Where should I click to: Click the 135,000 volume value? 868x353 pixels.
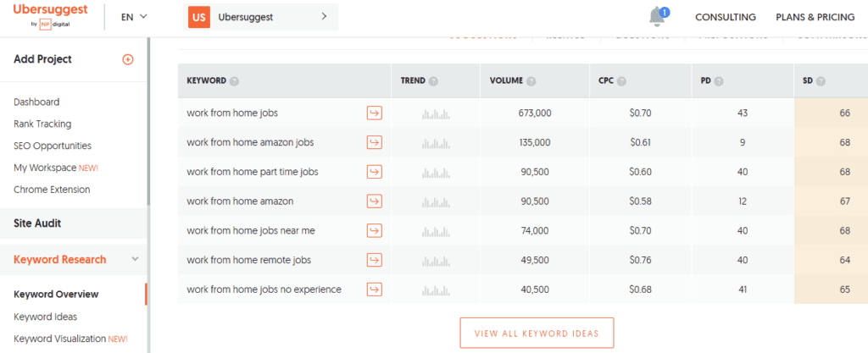click(535, 142)
